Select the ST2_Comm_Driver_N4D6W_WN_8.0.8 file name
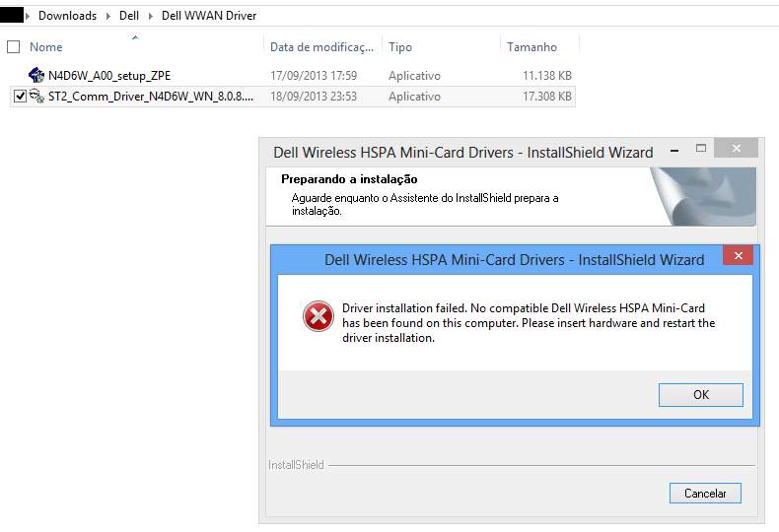 tap(151, 97)
